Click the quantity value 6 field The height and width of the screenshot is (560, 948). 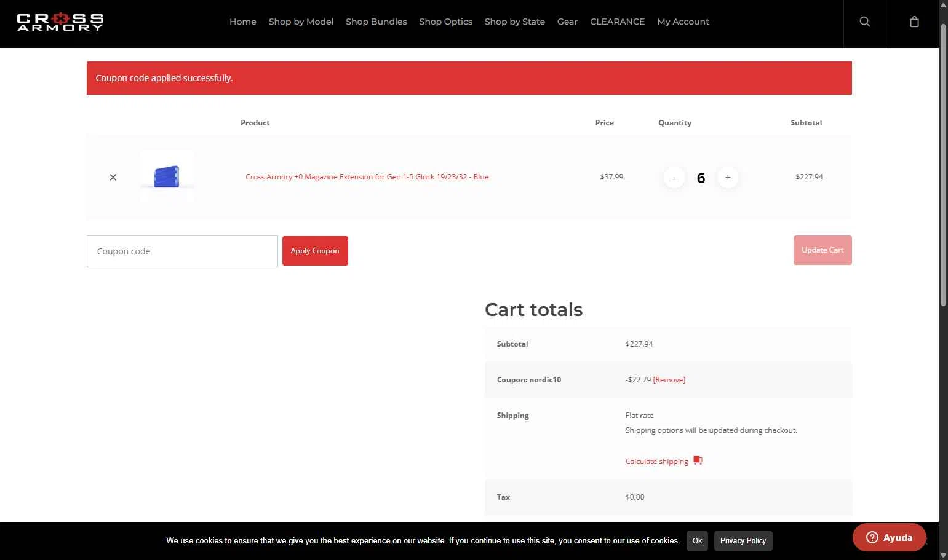701,178
